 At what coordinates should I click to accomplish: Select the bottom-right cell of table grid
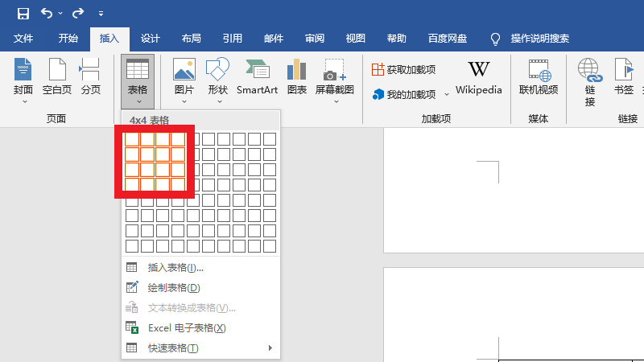270,246
